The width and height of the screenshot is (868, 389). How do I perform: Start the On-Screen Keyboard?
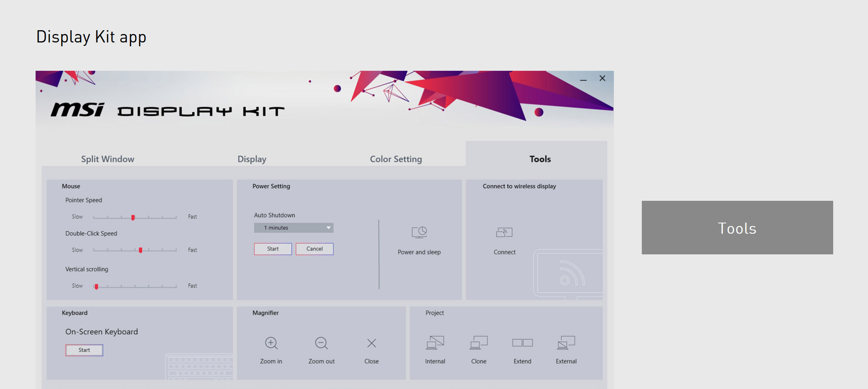click(84, 350)
